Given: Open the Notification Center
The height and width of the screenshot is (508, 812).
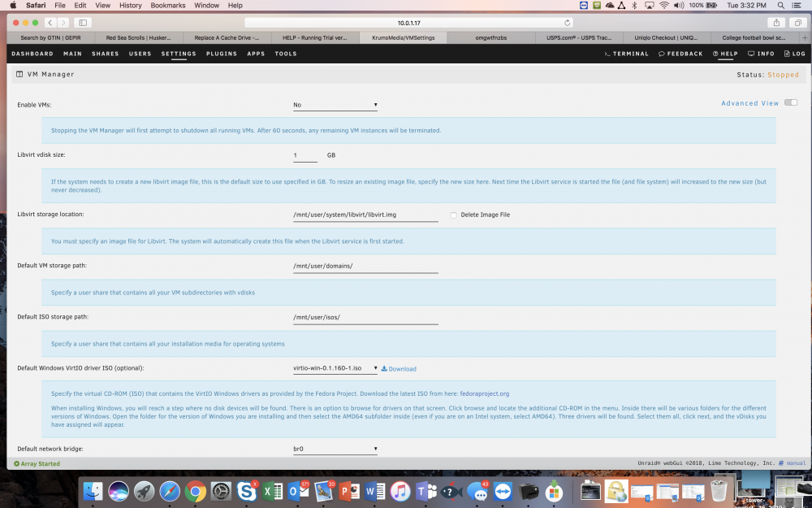Looking at the screenshot, I should [797, 5].
